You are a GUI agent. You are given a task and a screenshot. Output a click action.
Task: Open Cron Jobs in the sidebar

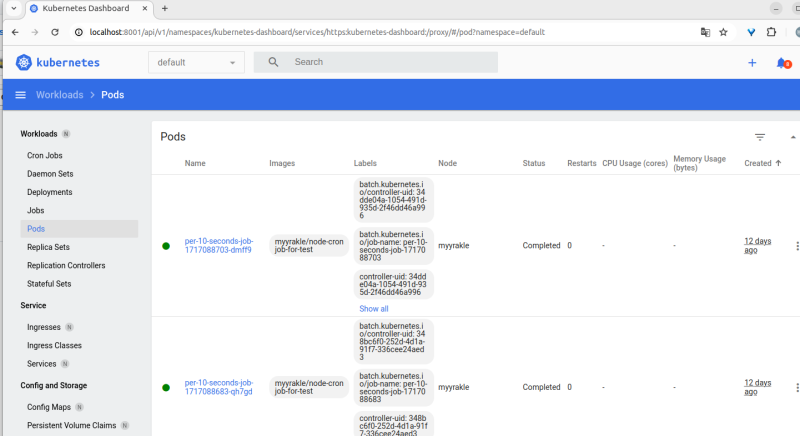point(45,156)
